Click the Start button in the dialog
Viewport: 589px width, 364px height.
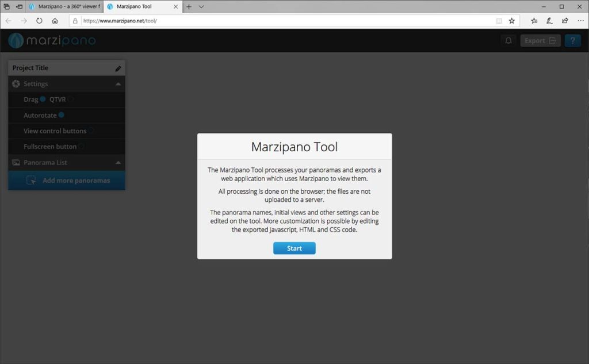(x=294, y=248)
